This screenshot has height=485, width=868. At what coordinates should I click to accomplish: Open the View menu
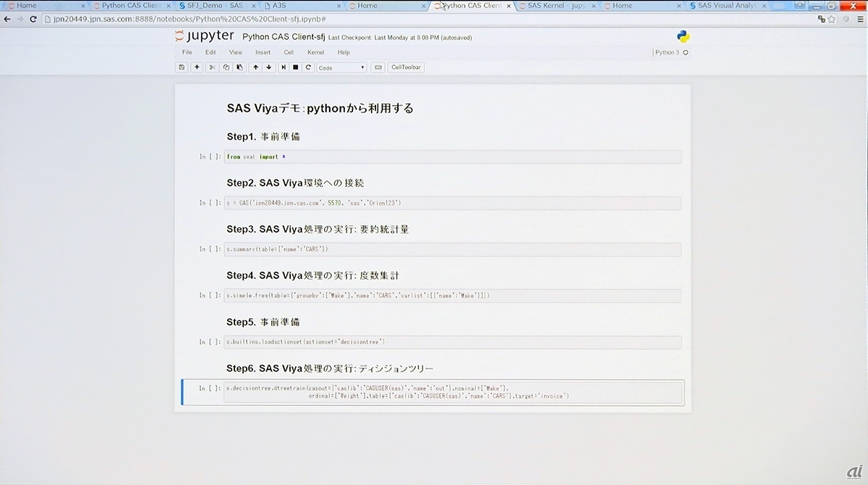coord(236,52)
